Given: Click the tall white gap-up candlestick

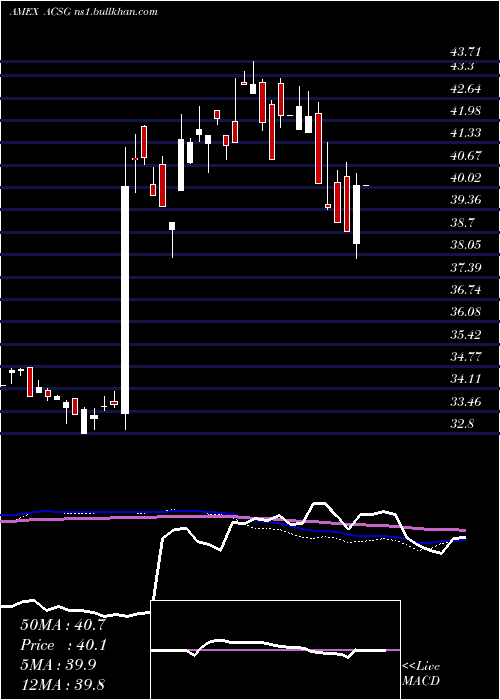Looking at the screenshot, I should tap(125, 300).
